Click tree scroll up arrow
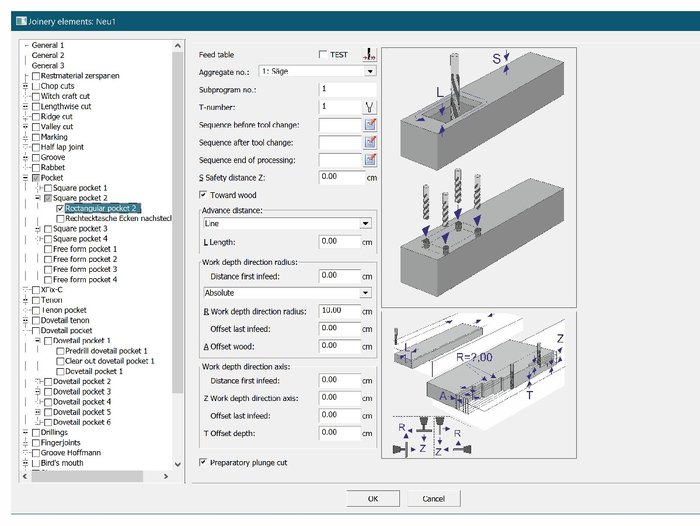The image size is (700, 526). 178,46
